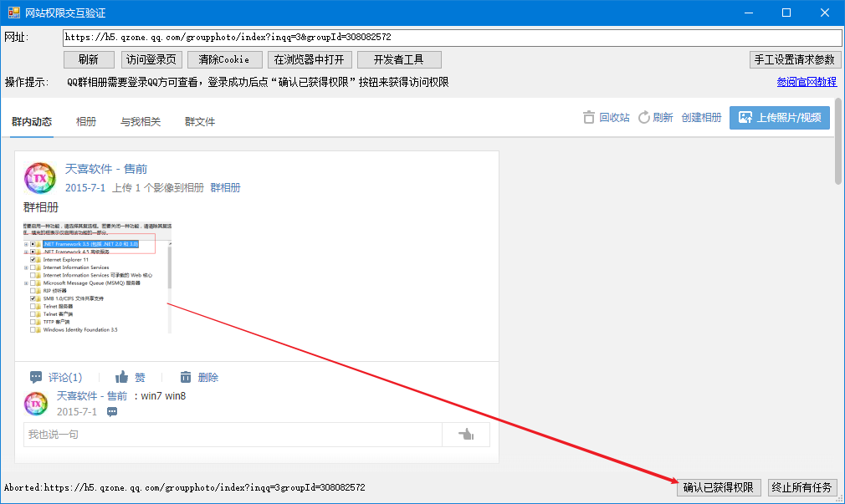Click the delete trash icon under the post

pyautogui.click(x=186, y=377)
